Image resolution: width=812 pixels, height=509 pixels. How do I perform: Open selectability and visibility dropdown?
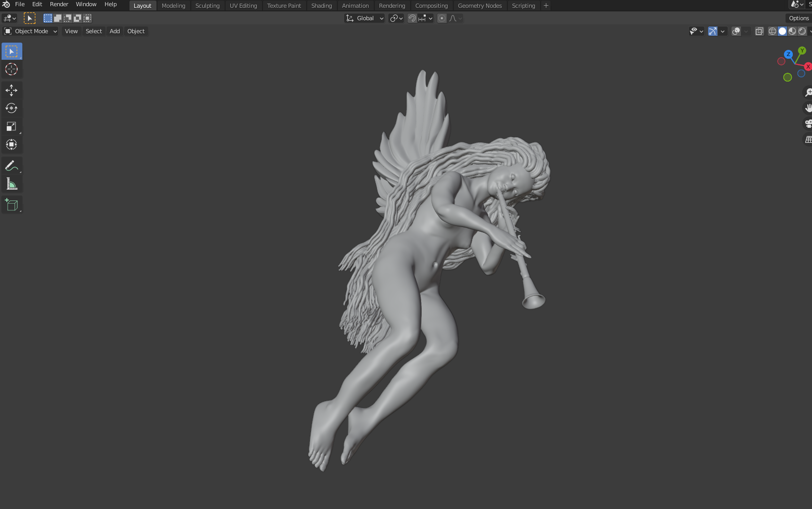coord(696,31)
